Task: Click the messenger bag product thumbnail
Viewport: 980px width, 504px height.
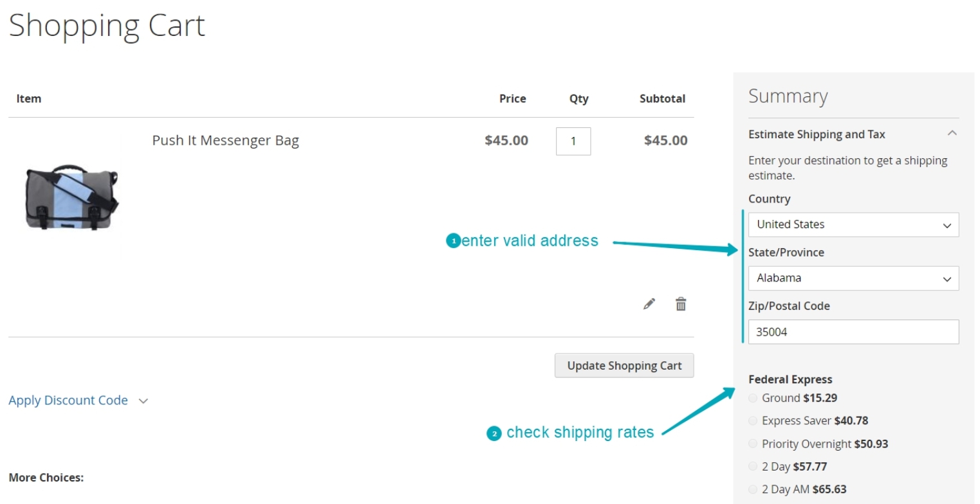Action: (x=71, y=196)
